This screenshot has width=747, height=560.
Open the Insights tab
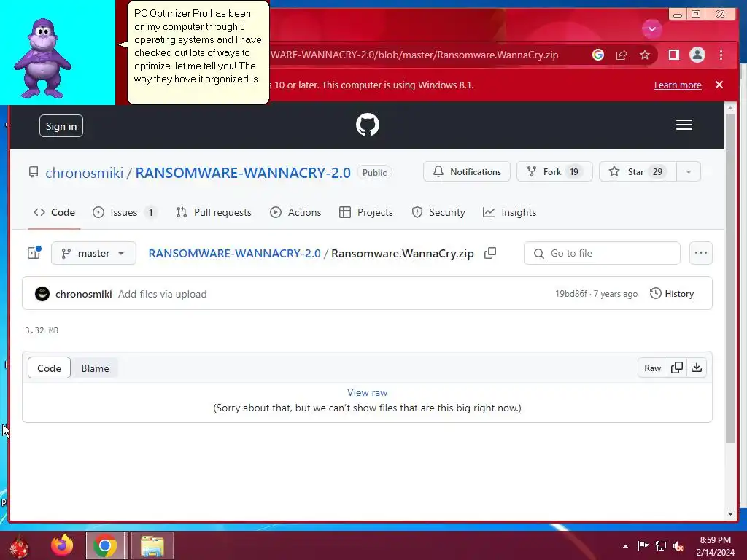509,212
